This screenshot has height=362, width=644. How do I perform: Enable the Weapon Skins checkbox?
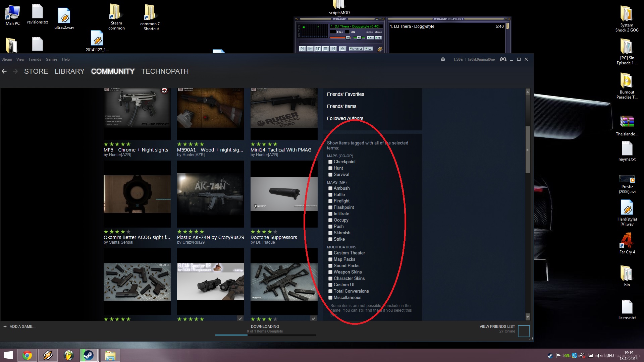tap(330, 272)
